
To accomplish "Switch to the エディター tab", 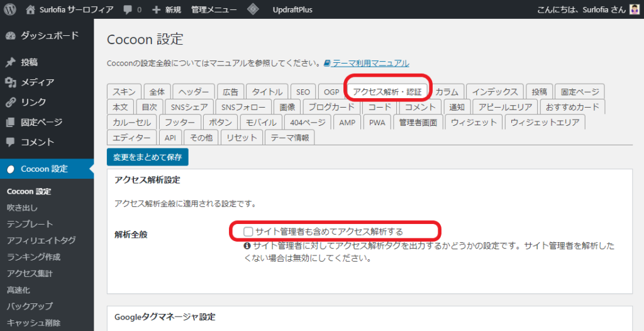I will (x=132, y=138).
